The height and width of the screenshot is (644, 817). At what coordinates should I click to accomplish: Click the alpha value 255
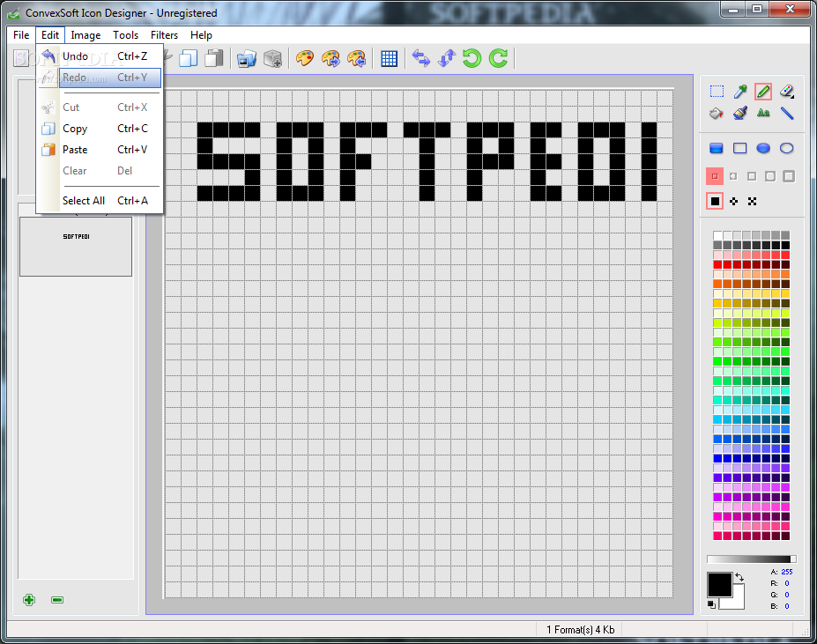point(787,572)
